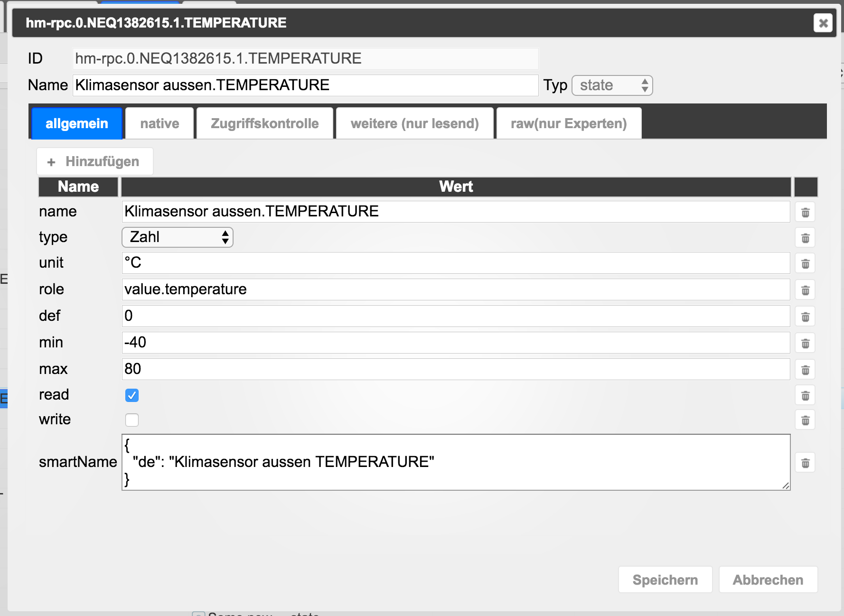This screenshot has height=616, width=844.
Task: Switch to the allgemein tab
Action: click(x=77, y=123)
